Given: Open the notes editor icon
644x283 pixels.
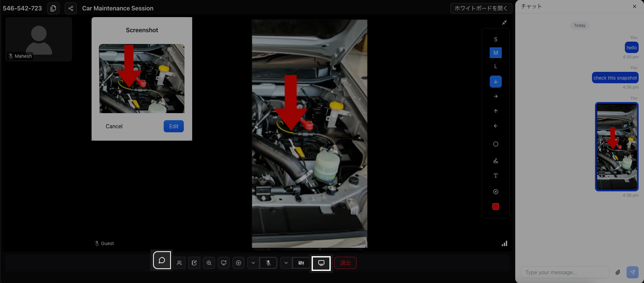Looking at the screenshot, I should coord(194,263).
